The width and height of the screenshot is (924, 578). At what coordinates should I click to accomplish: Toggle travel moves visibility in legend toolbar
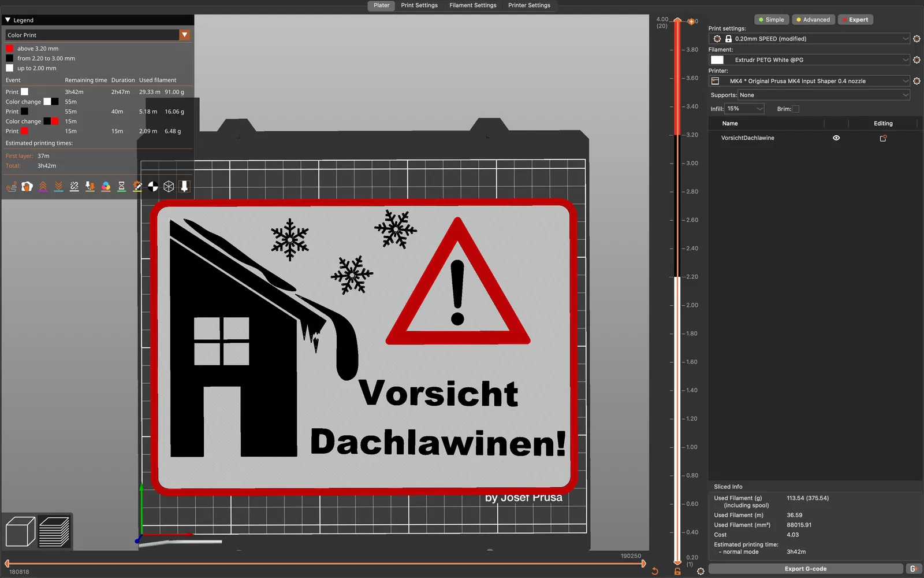[12, 186]
